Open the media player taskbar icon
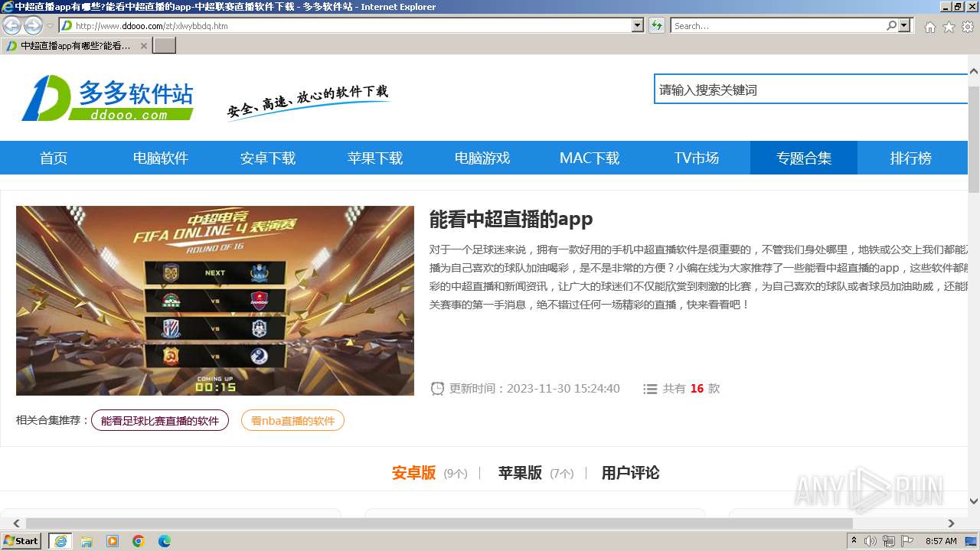 pos(113,541)
